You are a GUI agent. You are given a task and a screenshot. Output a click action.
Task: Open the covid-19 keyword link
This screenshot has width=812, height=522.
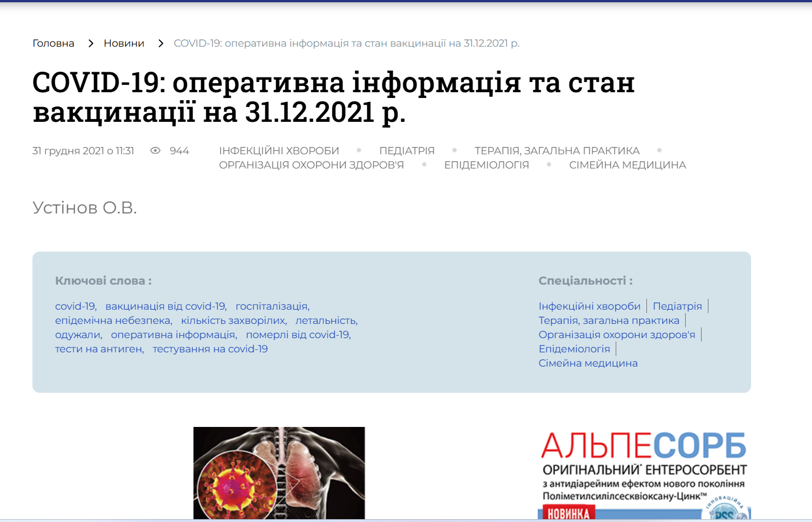(x=76, y=306)
